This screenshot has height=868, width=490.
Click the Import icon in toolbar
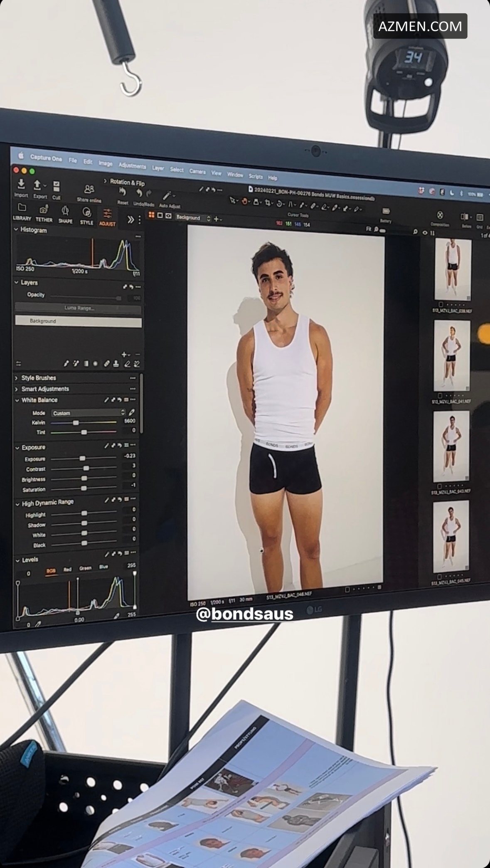click(21, 185)
